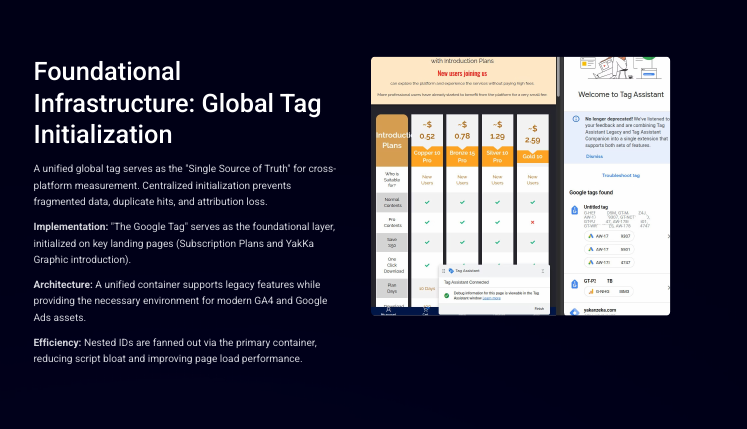Screen dimensions: 747x429
Task: Click the Introduction Plans header cell
Action: 392,140
